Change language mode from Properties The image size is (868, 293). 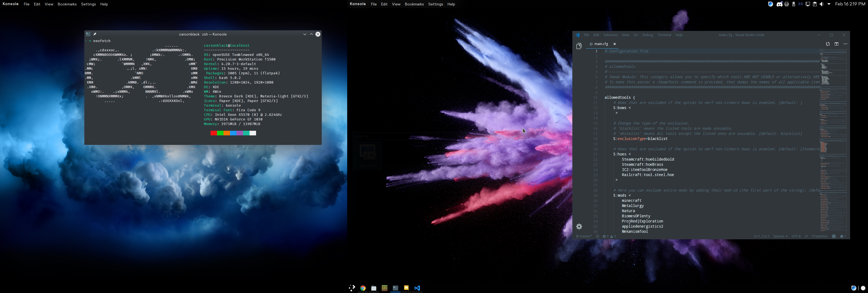(x=819, y=236)
